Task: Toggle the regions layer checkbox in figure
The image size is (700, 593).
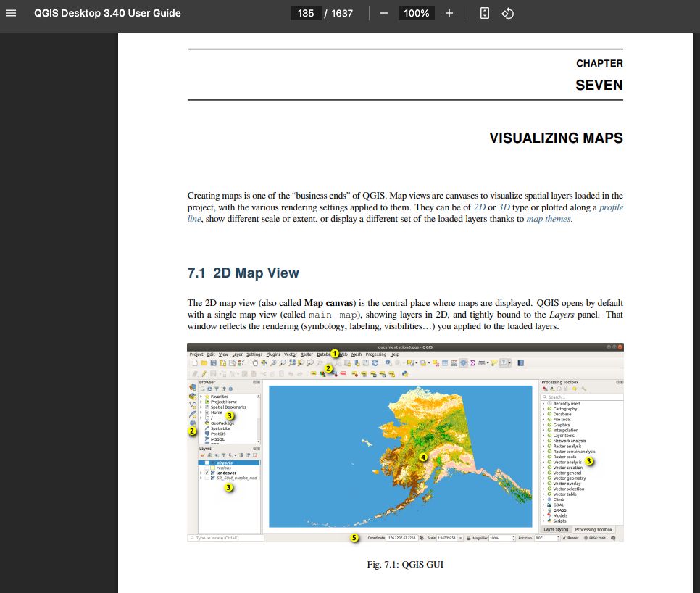Action: pos(207,468)
